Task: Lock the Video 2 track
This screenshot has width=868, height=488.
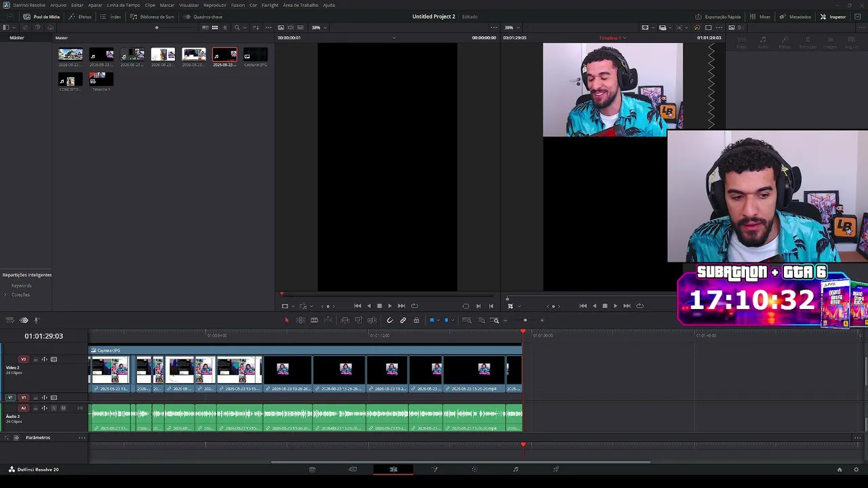Action: 35,359
